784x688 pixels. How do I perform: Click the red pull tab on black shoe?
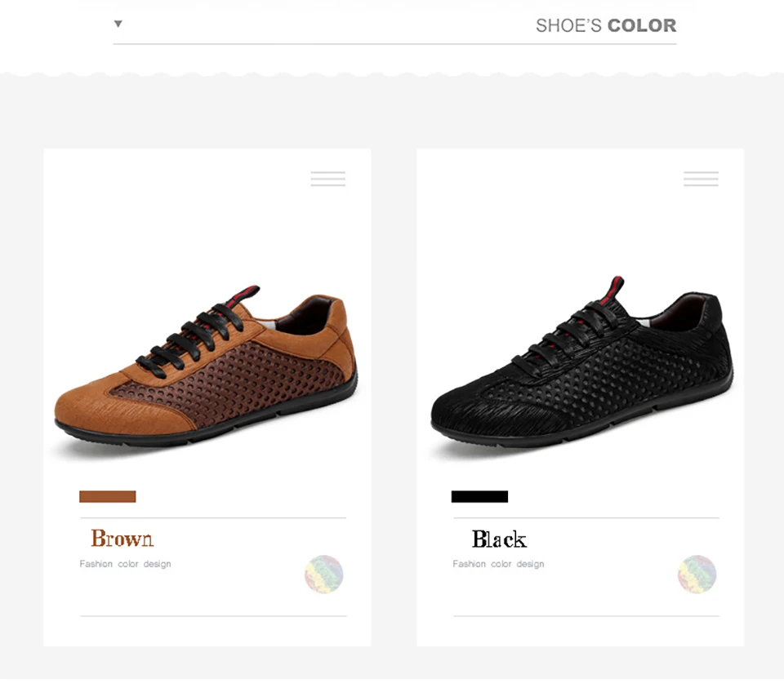pyautogui.click(x=615, y=287)
